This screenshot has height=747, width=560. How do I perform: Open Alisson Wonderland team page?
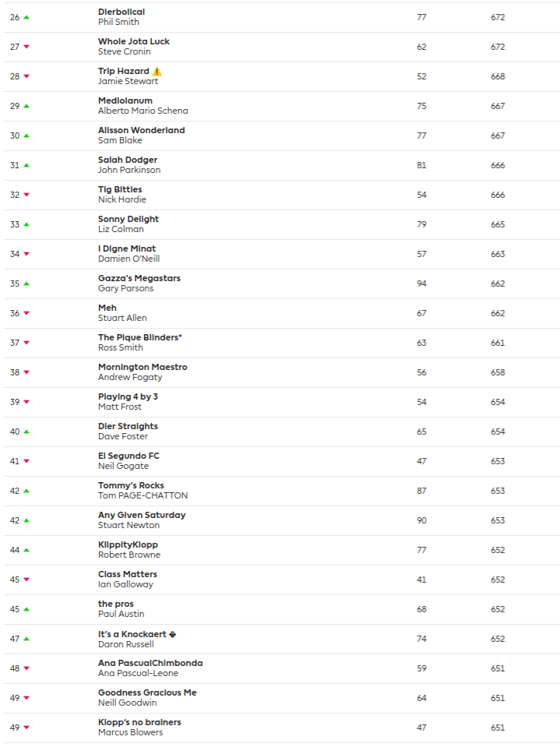coord(141,130)
